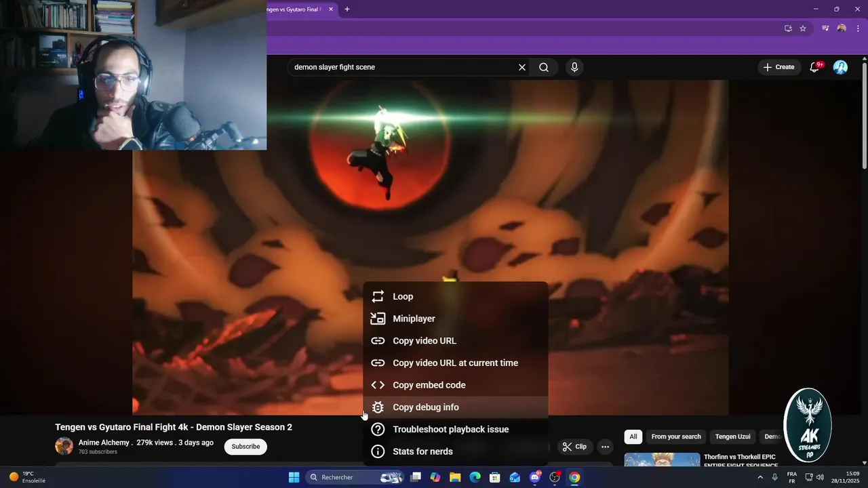Screen dimensions: 868x488
Task: Open a new browser tab
Action: 347,9
